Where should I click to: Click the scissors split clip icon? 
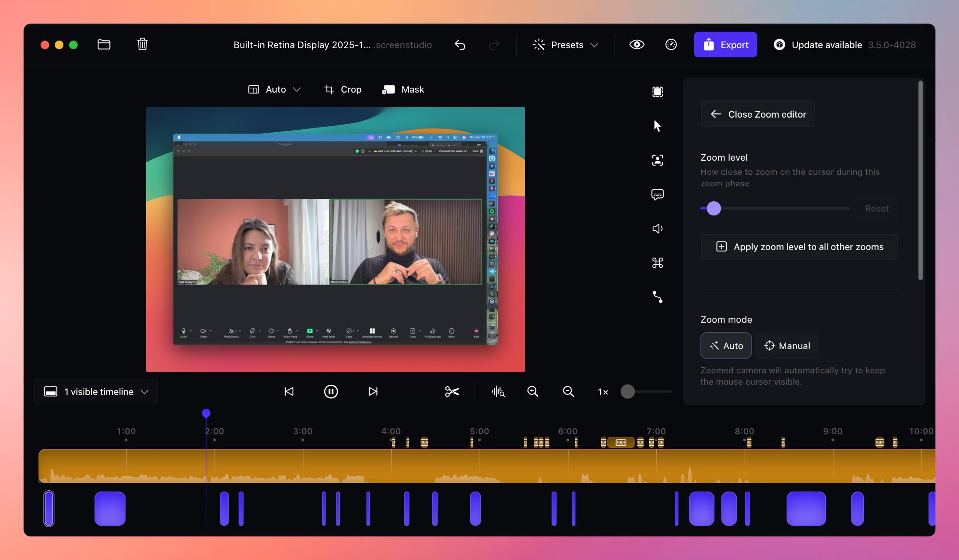[452, 391]
